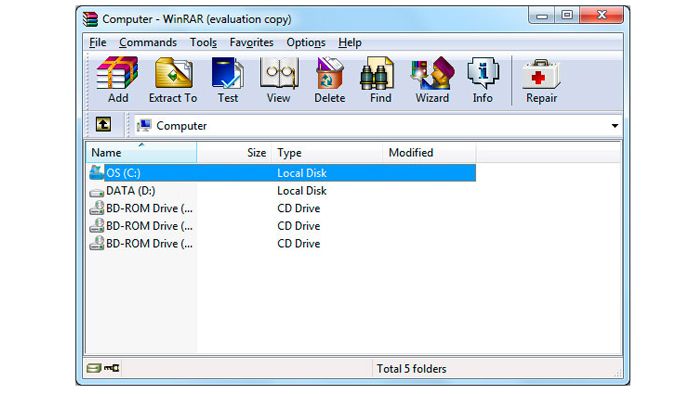
Task: Select the DATA (D:) row
Action: click(x=282, y=191)
